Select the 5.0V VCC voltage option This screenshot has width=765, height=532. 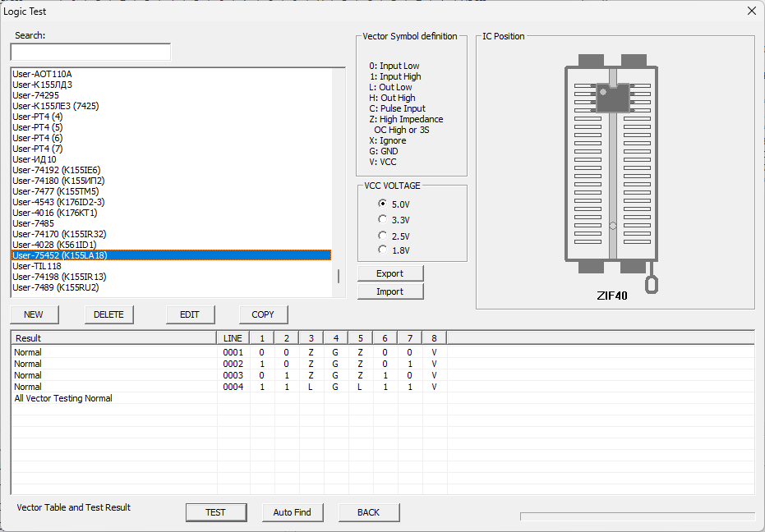[x=382, y=204]
